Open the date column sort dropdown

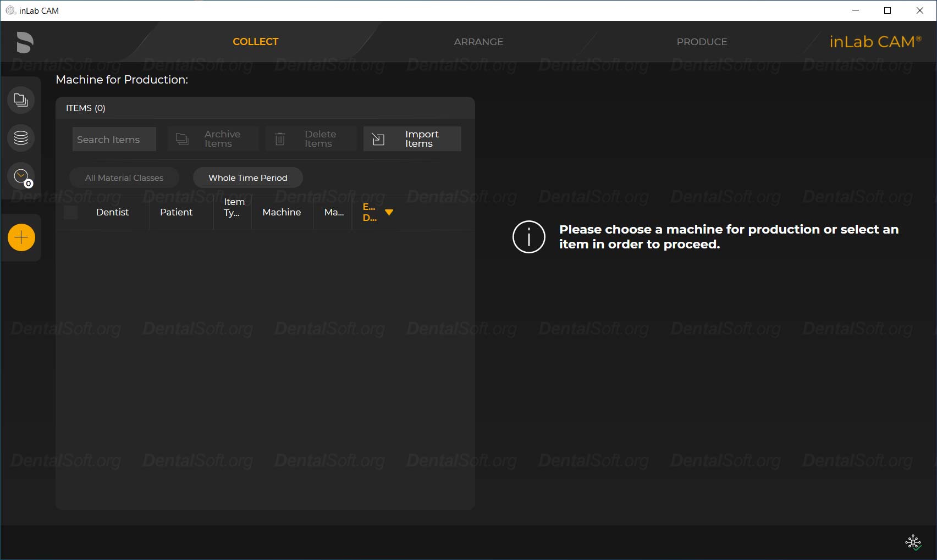389,212
